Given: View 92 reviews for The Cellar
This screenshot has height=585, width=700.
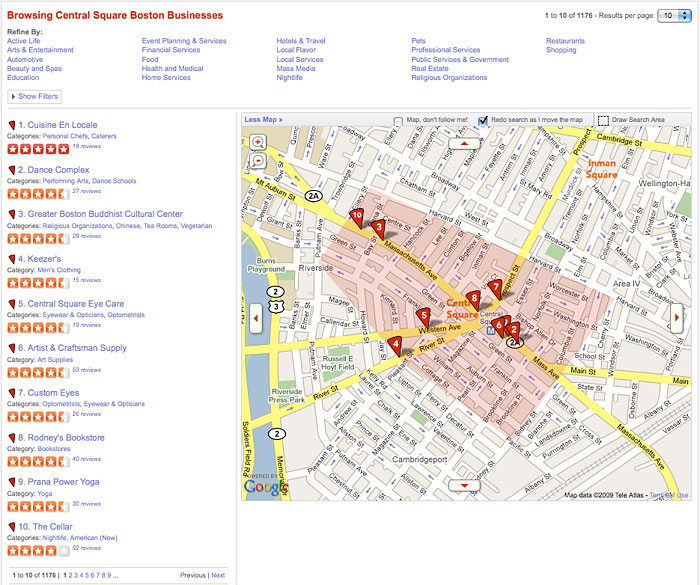Looking at the screenshot, I should pyautogui.click(x=87, y=548).
